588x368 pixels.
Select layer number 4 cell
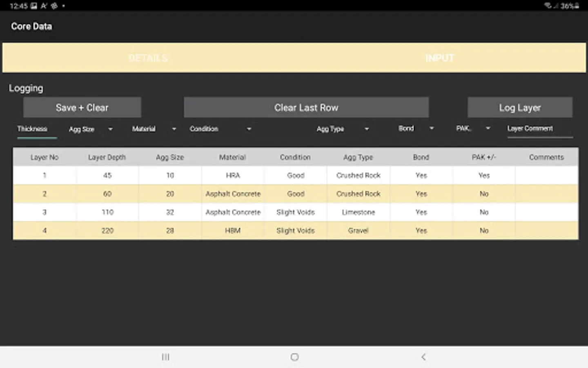(45, 231)
